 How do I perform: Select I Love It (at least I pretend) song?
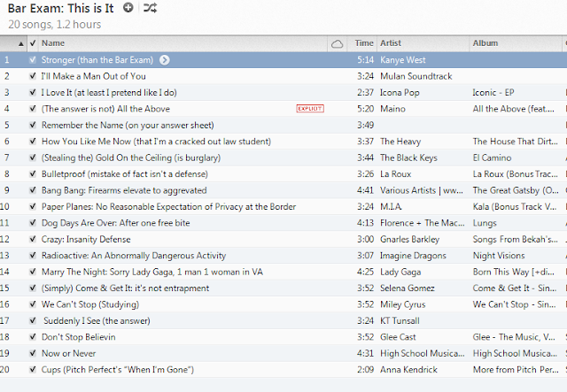point(109,93)
